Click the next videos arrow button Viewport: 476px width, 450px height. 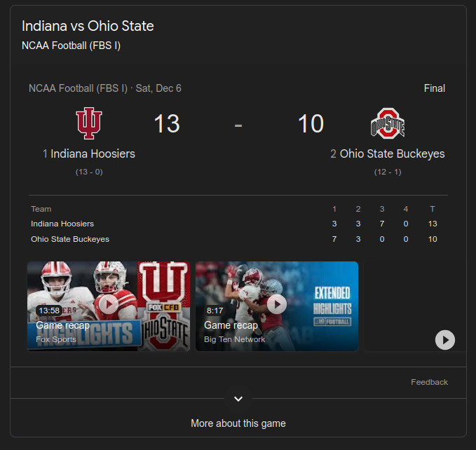coord(445,340)
